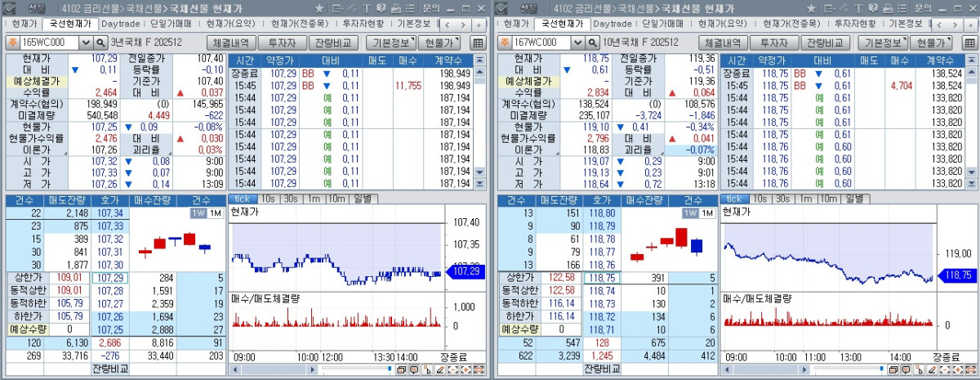
Task: Toggle 1M candle view in right window
Action: [706, 213]
